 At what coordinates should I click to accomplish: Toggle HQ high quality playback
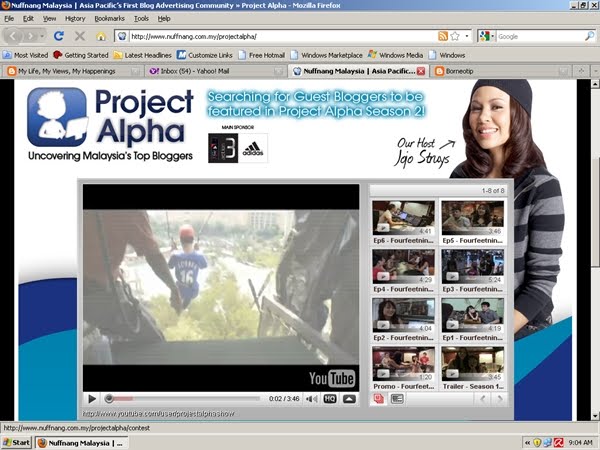click(330, 399)
